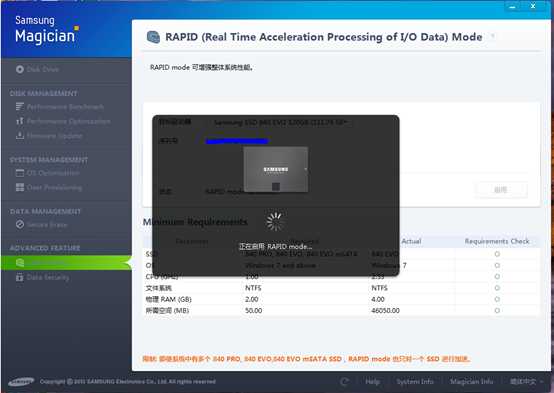554x393 pixels.
Task: Click the enable button in RAPID panel
Action: coord(501,190)
